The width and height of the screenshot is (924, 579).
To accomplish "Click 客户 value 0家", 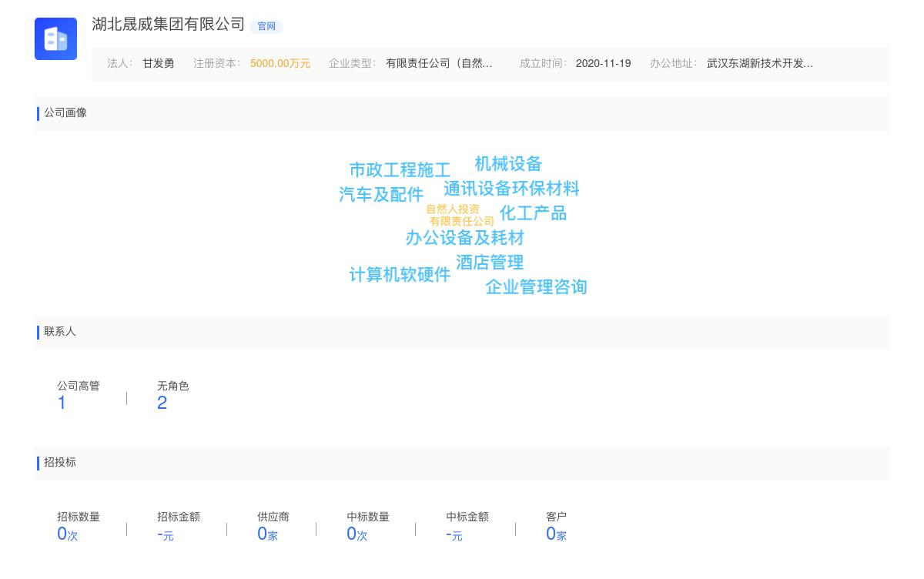I will point(556,534).
